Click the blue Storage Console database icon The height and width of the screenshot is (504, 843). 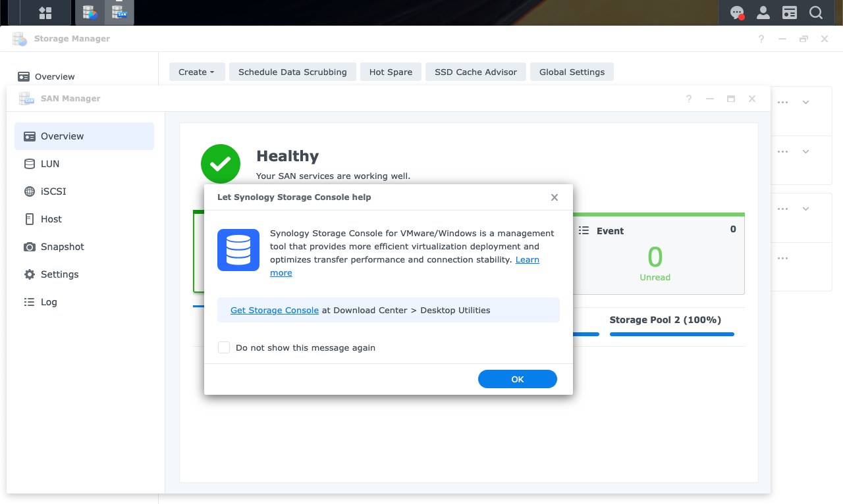coord(238,250)
